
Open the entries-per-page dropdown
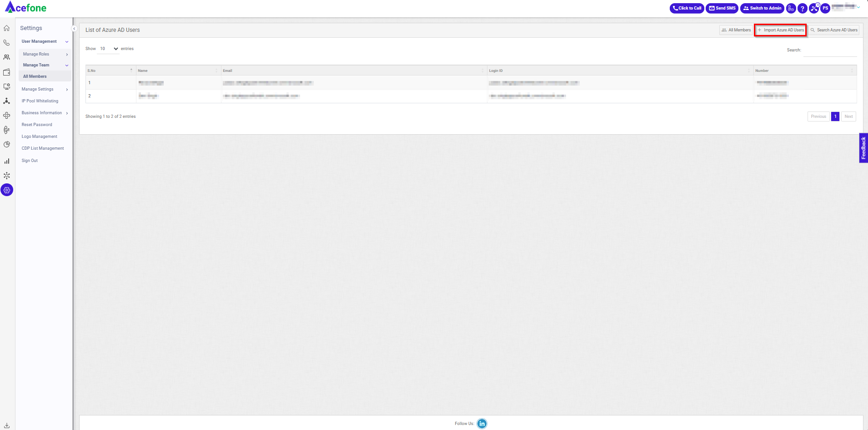coord(109,49)
